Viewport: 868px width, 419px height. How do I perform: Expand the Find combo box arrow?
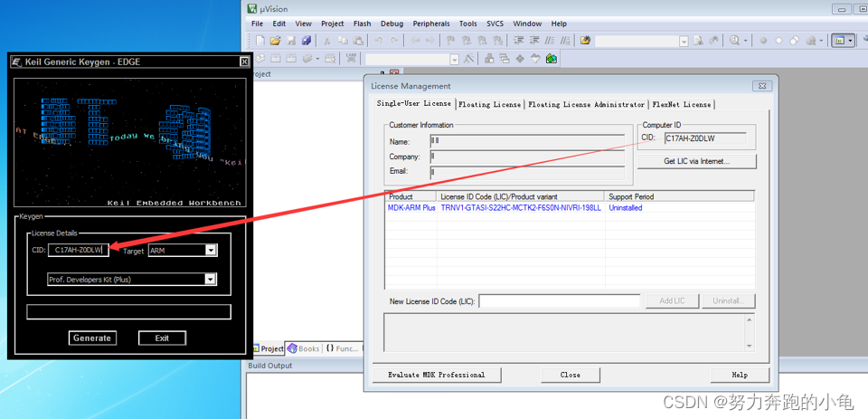click(684, 41)
